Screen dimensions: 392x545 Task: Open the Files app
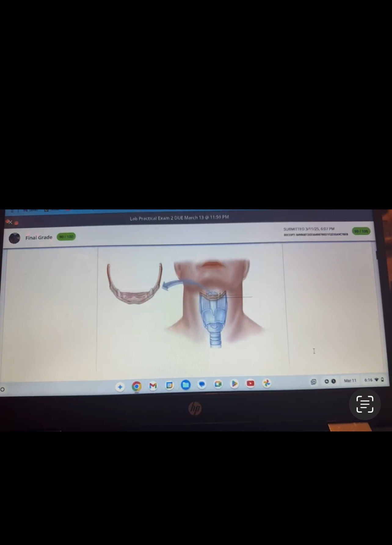tap(186, 385)
